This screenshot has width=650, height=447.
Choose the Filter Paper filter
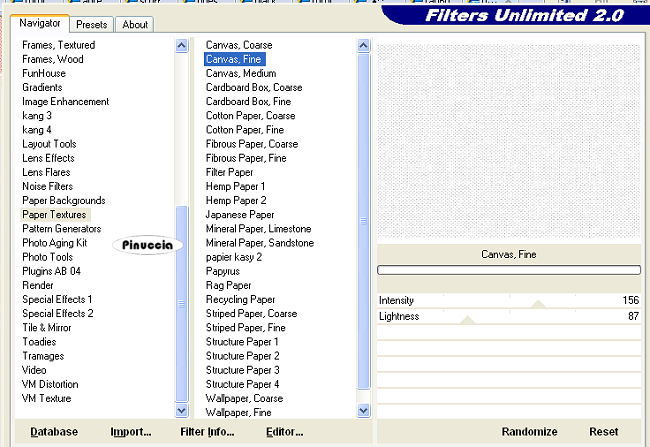(x=229, y=172)
